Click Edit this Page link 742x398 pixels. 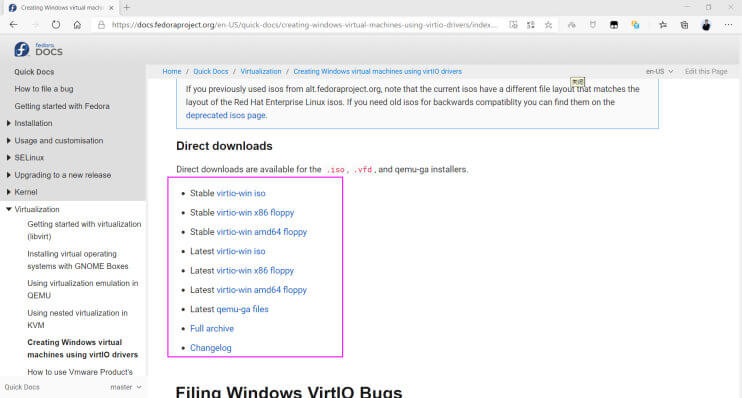point(706,71)
